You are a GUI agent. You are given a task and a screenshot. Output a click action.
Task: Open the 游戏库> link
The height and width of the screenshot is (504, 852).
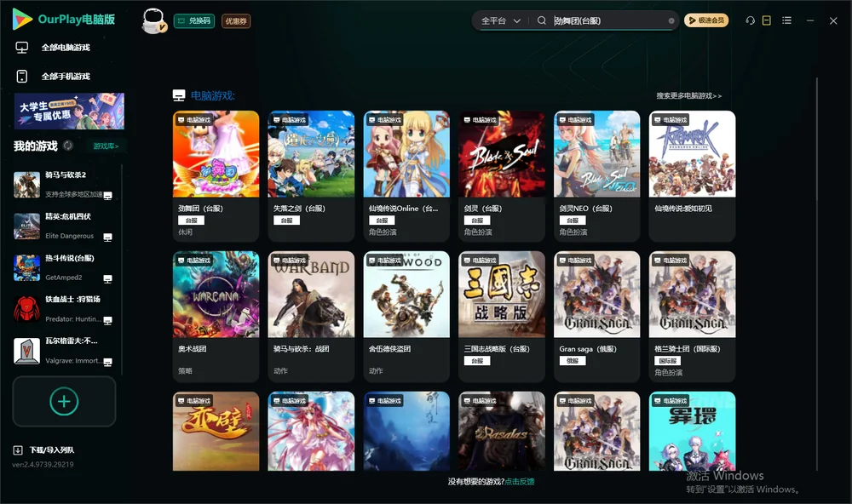point(106,146)
